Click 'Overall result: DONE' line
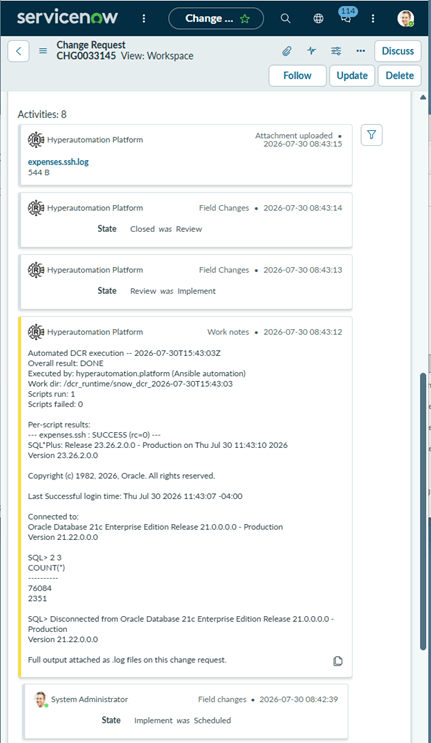 (66, 363)
